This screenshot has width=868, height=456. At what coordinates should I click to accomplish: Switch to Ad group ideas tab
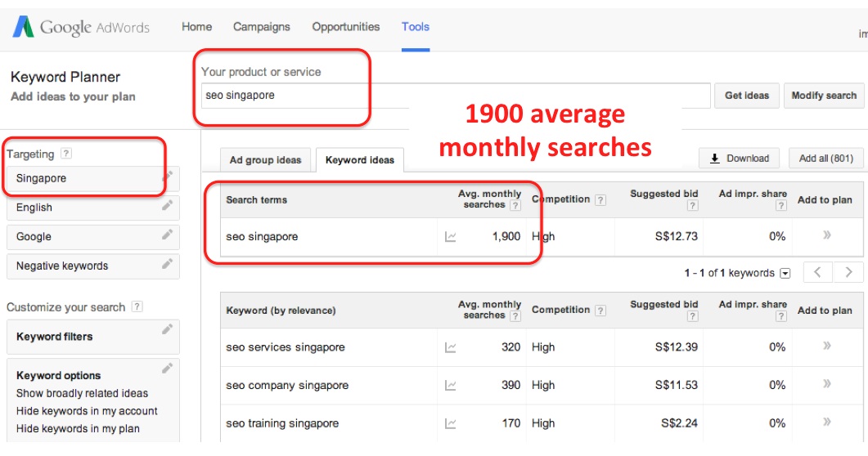coord(265,160)
